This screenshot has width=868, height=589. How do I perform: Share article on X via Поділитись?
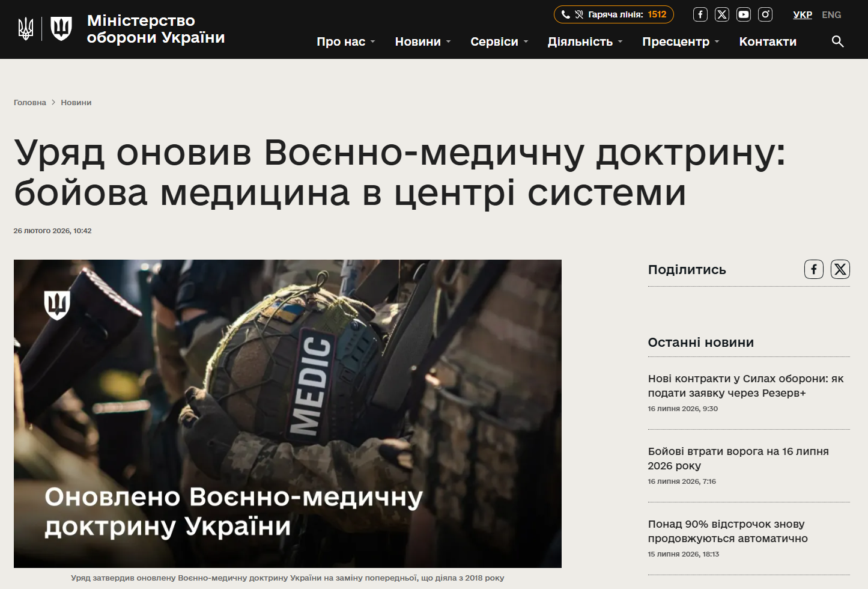coord(840,269)
